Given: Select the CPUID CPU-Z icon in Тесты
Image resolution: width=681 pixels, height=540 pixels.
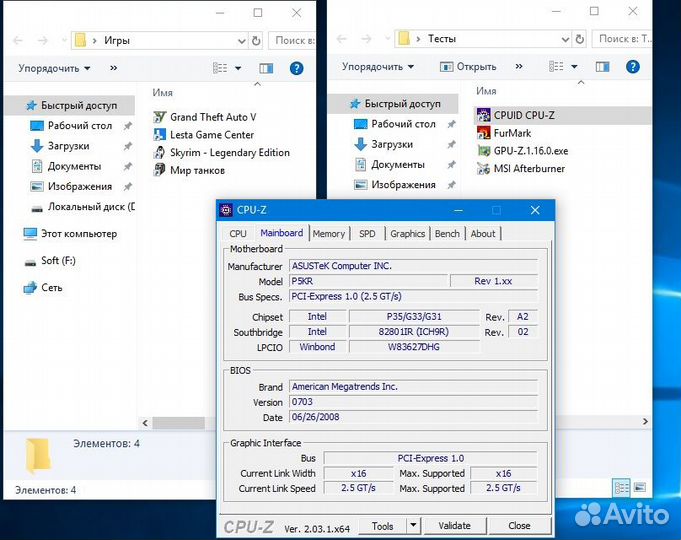Looking at the screenshot, I should [x=483, y=115].
